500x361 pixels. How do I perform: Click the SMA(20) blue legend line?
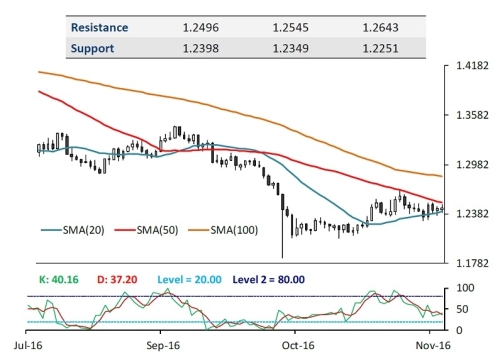pyautogui.click(x=51, y=230)
